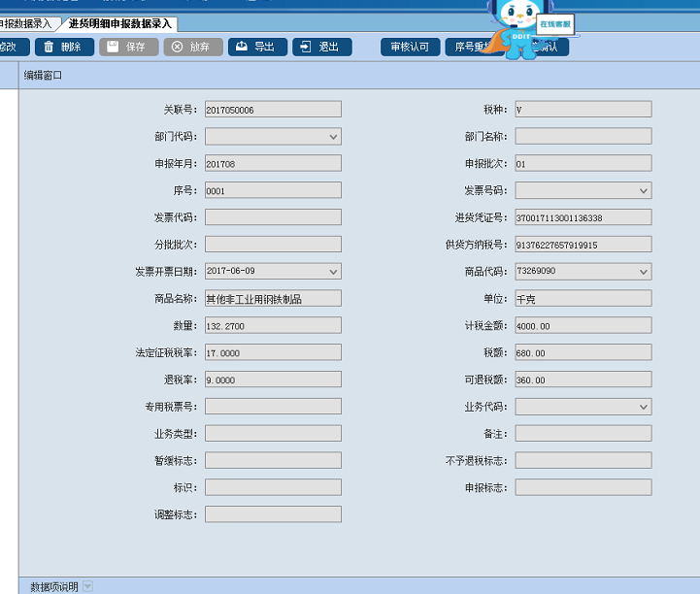
Task: Click the 导出 (export) button
Action: 257,47
